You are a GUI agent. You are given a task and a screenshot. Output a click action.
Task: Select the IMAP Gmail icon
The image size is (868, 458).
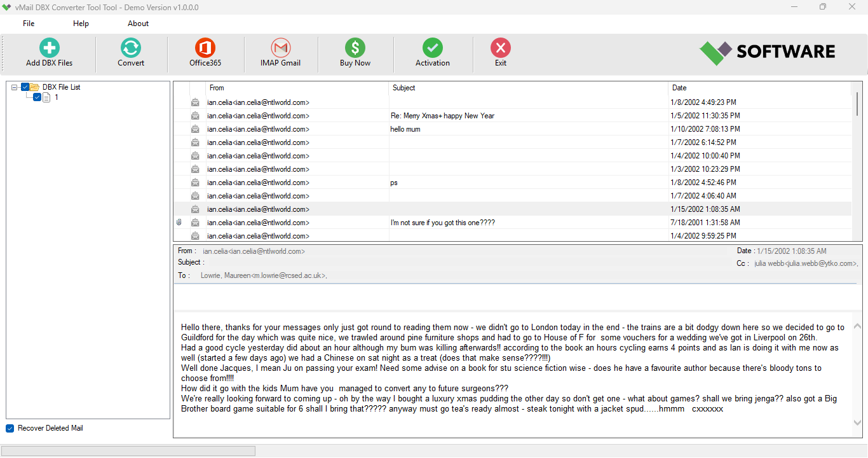pyautogui.click(x=280, y=48)
